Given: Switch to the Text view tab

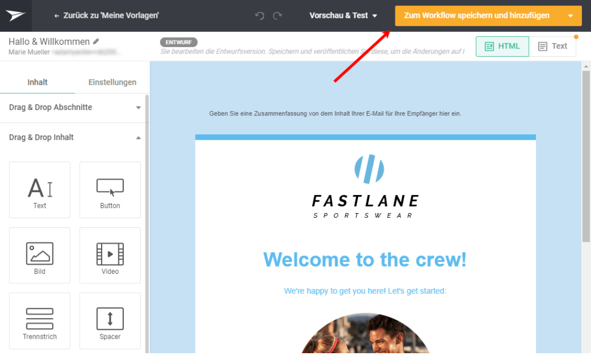Looking at the screenshot, I should tap(553, 46).
